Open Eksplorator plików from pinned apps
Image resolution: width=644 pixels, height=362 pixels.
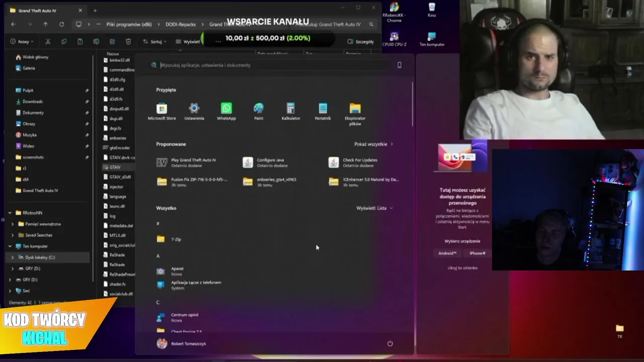(x=355, y=115)
